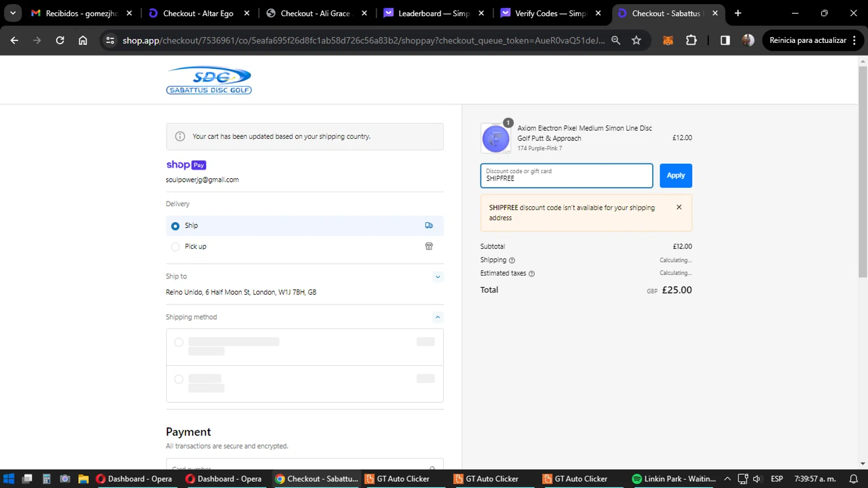Click the truck icon in Ship row
This screenshot has width=868, height=488.
tap(429, 225)
